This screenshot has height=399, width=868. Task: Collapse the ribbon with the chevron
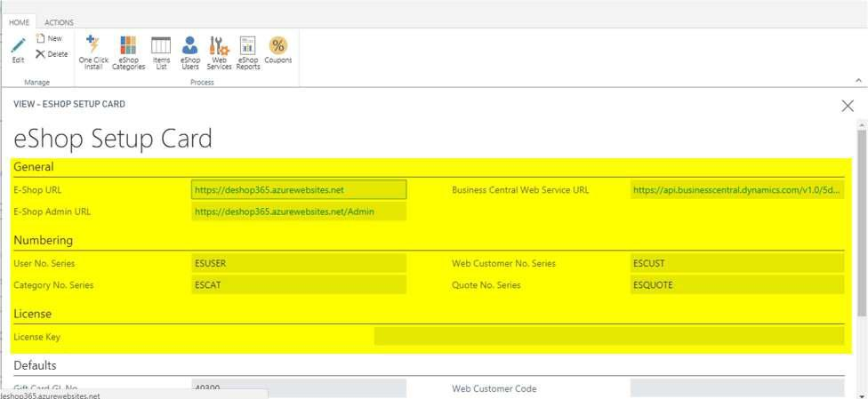[858, 81]
